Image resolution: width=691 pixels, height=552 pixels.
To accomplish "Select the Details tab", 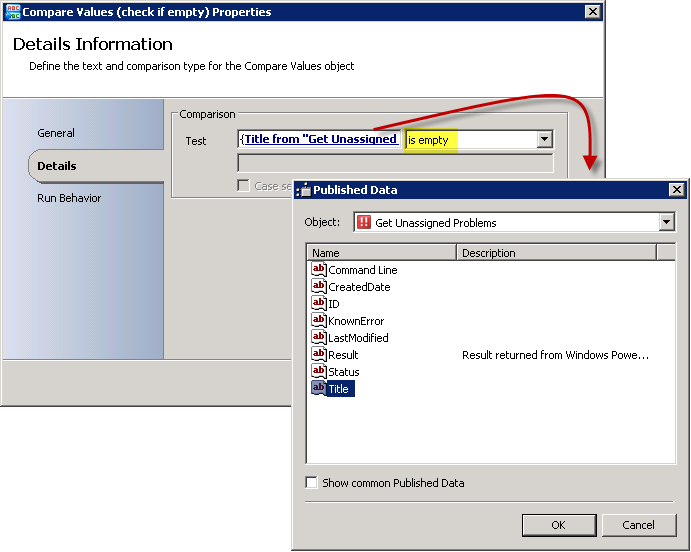I will pos(57,166).
